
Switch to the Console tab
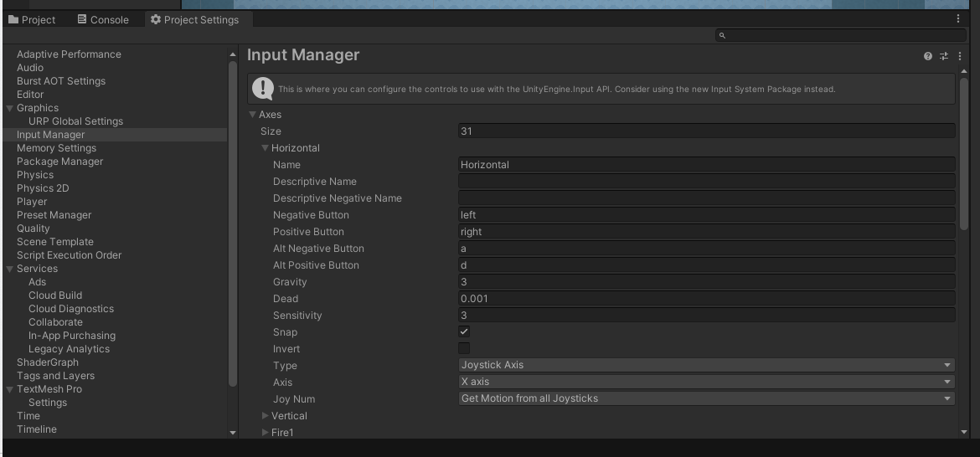click(103, 19)
